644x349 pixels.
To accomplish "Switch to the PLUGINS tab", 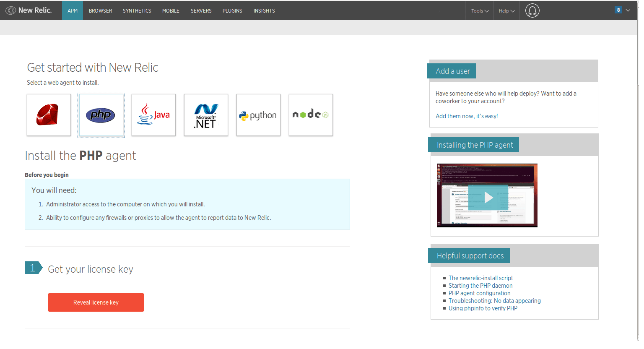I will 232,10.
